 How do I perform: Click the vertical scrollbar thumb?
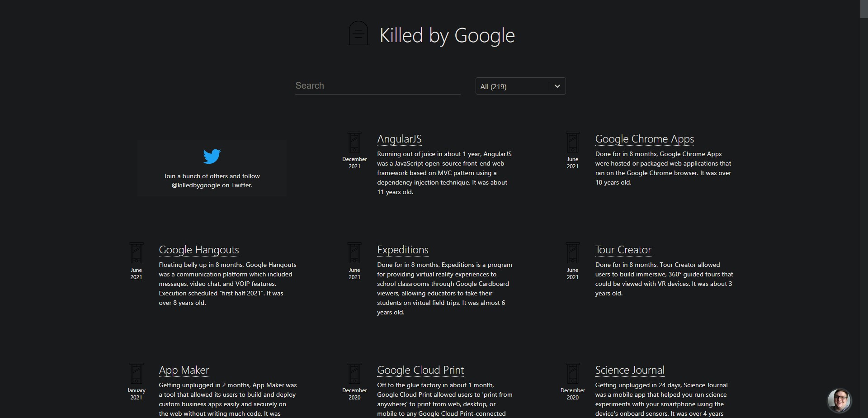click(x=864, y=9)
